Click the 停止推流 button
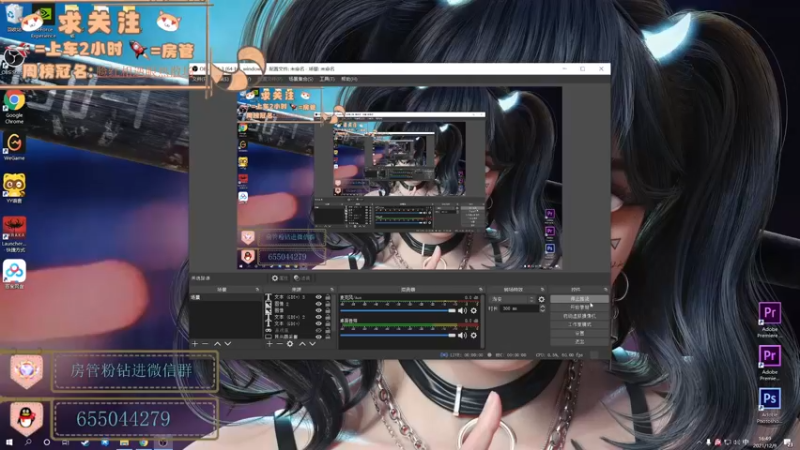This screenshot has width=800, height=450. (580, 299)
